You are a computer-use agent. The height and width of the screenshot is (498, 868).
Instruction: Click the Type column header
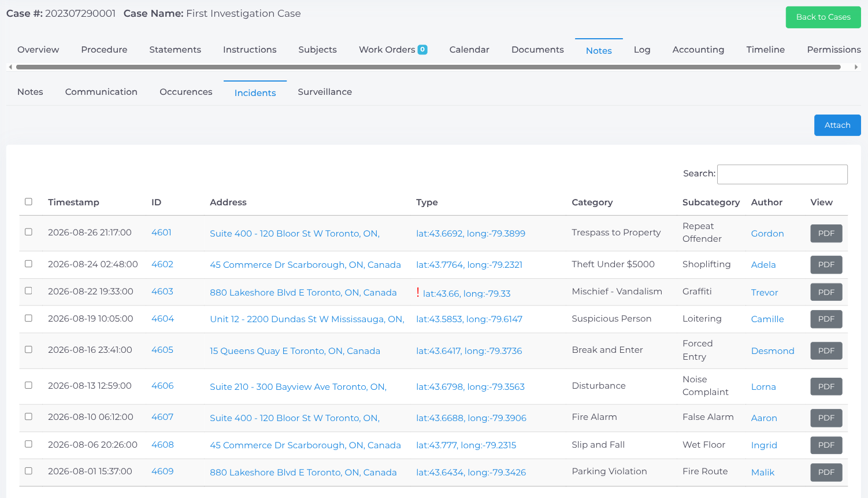427,202
